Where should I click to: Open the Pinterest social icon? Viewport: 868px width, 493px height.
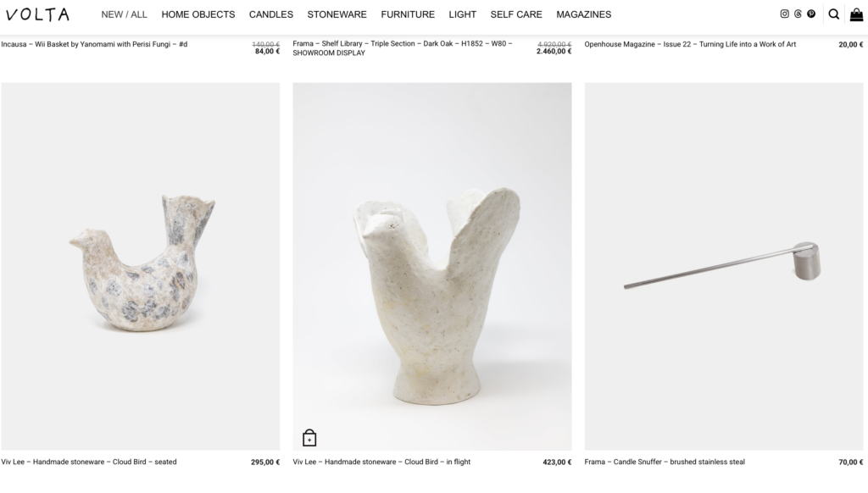[811, 14]
